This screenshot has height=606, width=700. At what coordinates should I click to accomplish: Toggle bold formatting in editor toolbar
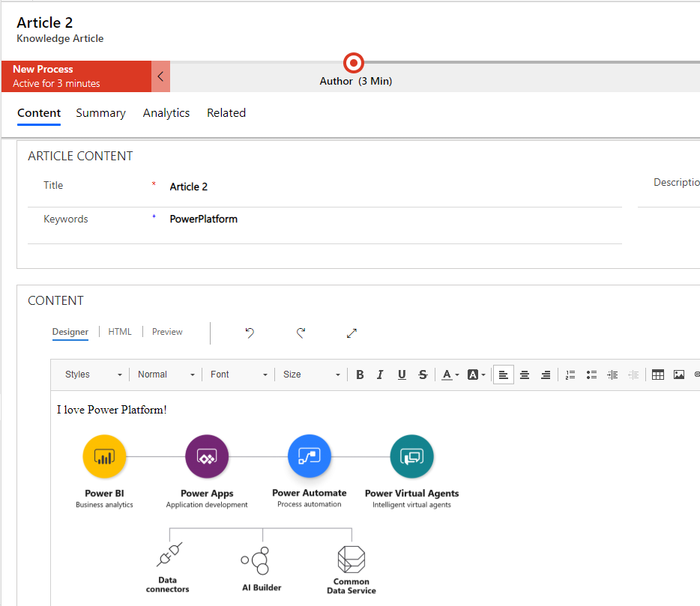click(x=360, y=375)
